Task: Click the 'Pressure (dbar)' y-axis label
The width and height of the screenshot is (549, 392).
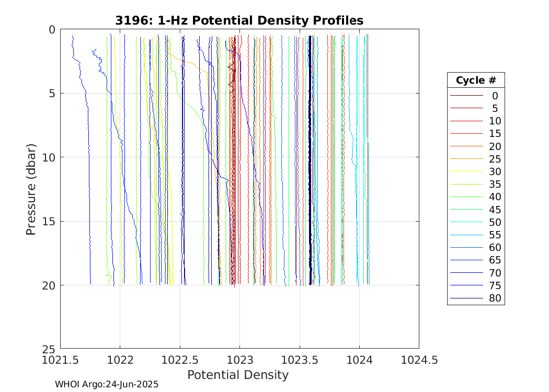Action: [31, 189]
